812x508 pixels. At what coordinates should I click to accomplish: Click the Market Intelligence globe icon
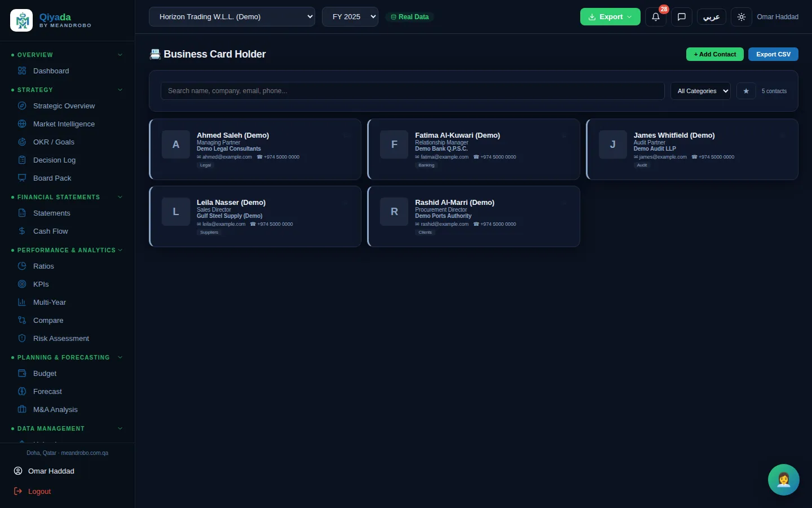pyautogui.click(x=22, y=124)
